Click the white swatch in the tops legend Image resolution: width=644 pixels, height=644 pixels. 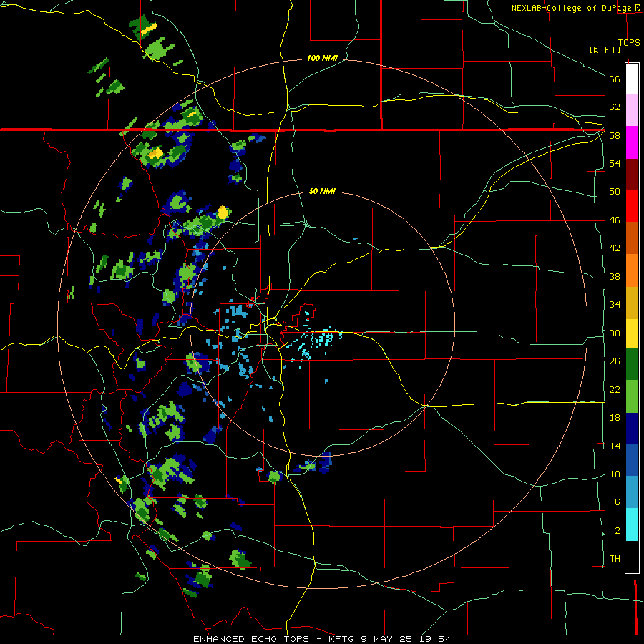point(632,79)
